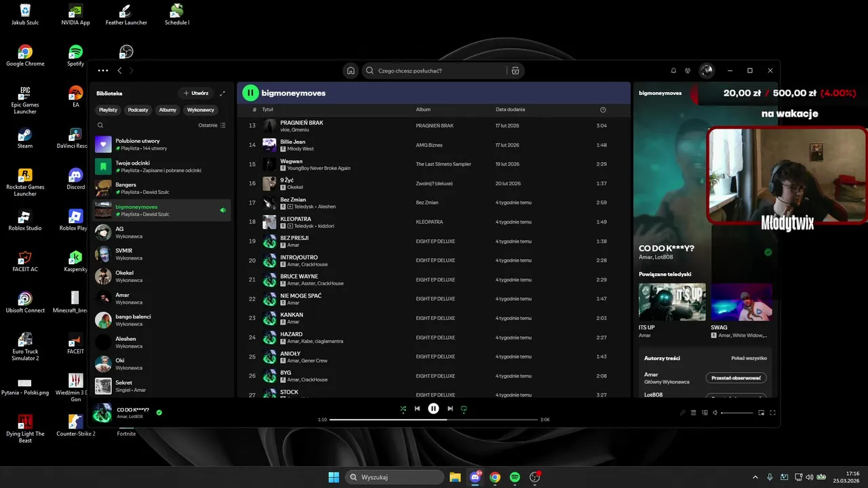The width and height of the screenshot is (868, 488).
Task: Open the Bangers playlist
Action: (161, 188)
